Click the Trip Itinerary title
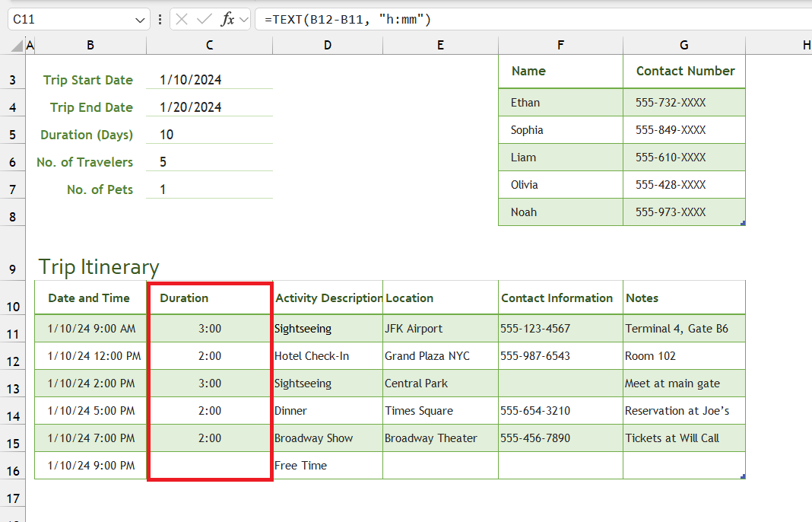This screenshot has width=812, height=522. [99, 267]
